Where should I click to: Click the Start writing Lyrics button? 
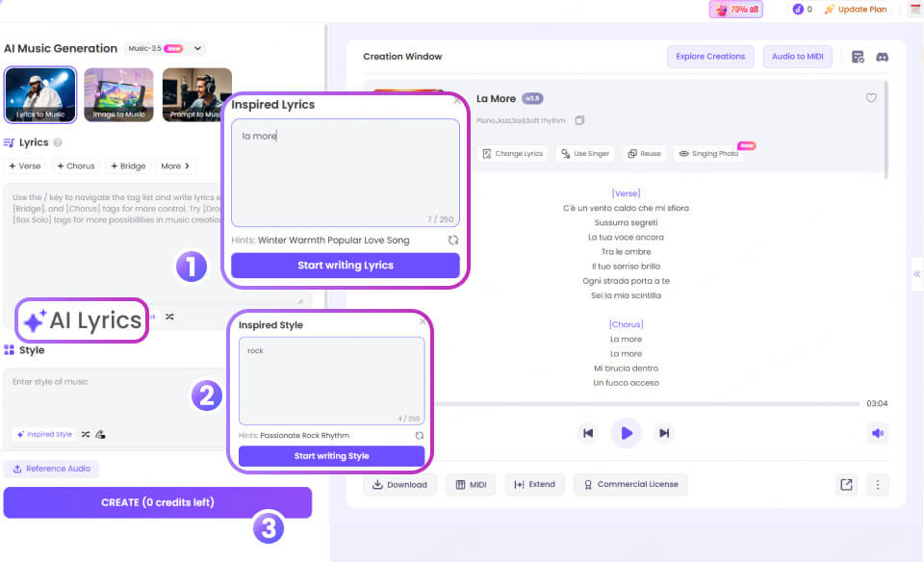[345, 266]
